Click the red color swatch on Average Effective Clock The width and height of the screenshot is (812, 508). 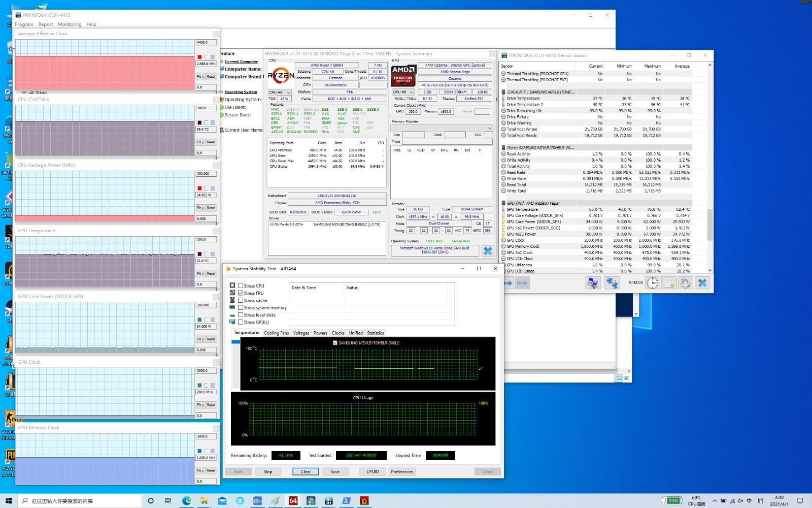pyautogui.click(x=199, y=57)
